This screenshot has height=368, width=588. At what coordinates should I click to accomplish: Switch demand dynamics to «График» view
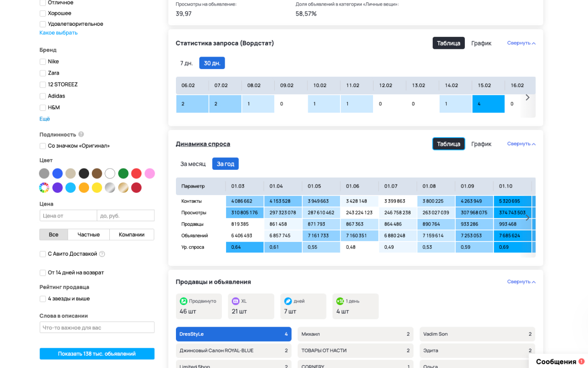[481, 144]
